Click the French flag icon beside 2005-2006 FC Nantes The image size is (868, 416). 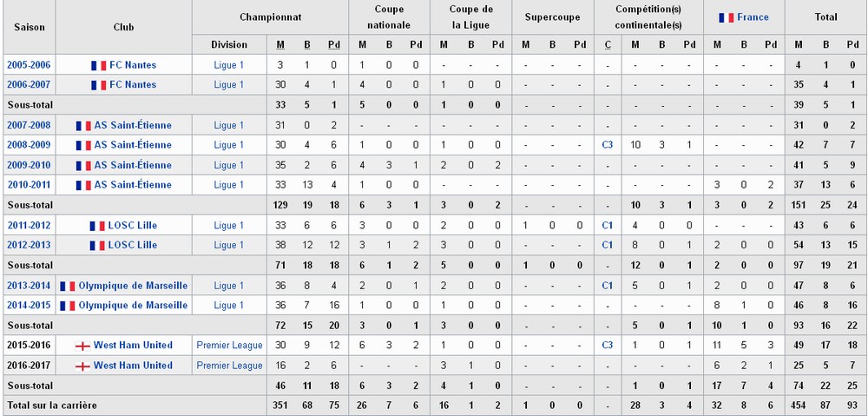[x=99, y=65]
